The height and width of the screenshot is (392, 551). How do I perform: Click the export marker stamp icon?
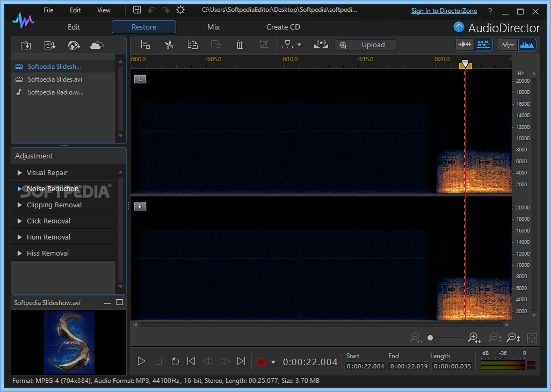[287, 44]
